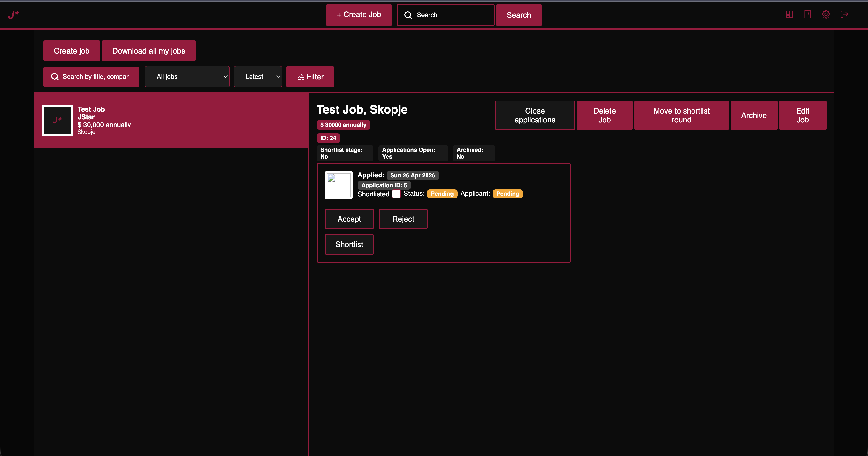The width and height of the screenshot is (868, 456).
Task: Open settings via gear icon
Action: [x=826, y=14]
